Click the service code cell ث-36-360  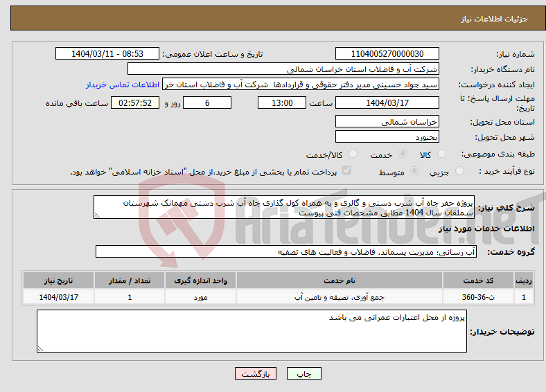coord(479,297)
